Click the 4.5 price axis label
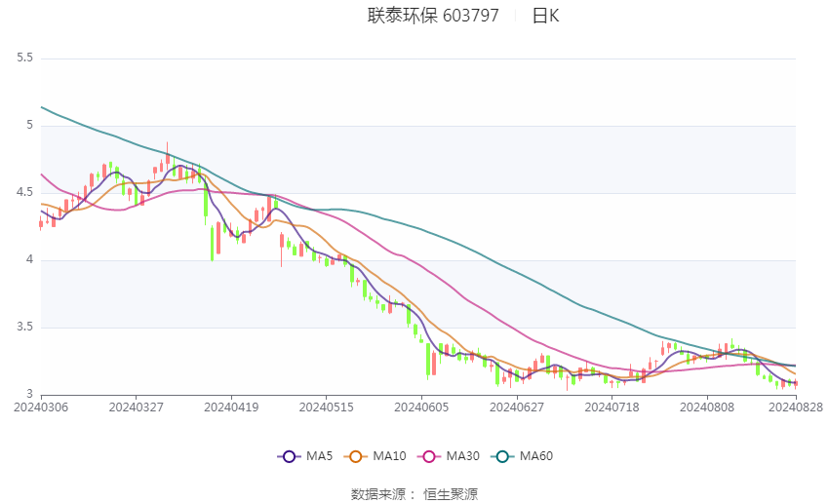Viewport: 829px width, 504px height. (24, 192)
